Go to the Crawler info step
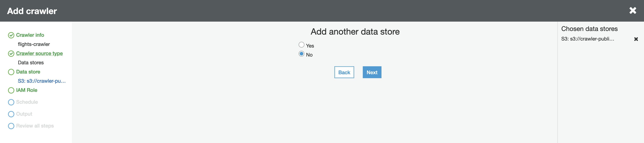The width and height of the screenshot is (644, 143). pyautogui.click(x=30, y=35)
